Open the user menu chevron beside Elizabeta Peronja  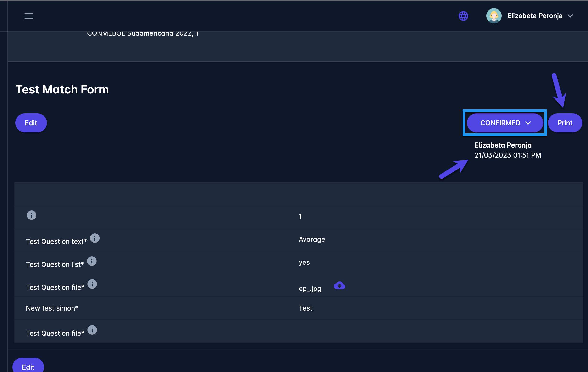[x=570, y=16]
